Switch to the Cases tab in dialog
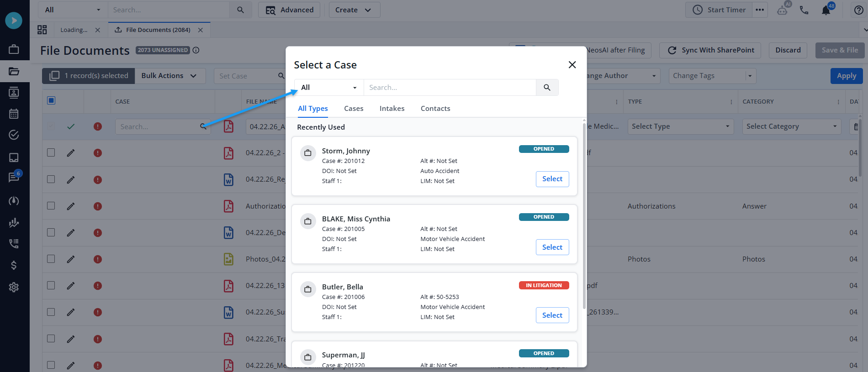868x372 pixels. [354, 109]
